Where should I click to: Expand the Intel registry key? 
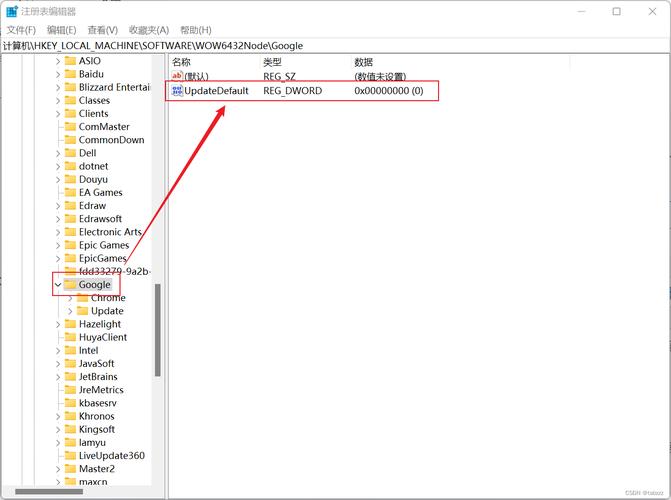click(x=57, y=351)
